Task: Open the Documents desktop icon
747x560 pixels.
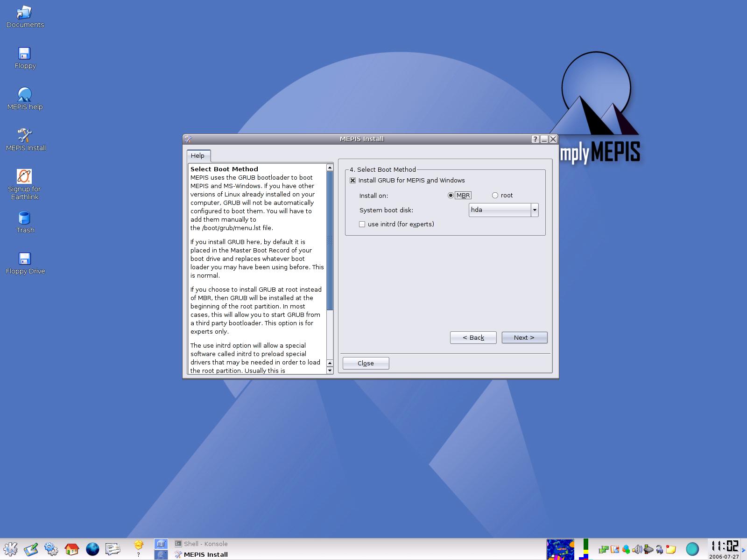Action: tap(25, 17)
